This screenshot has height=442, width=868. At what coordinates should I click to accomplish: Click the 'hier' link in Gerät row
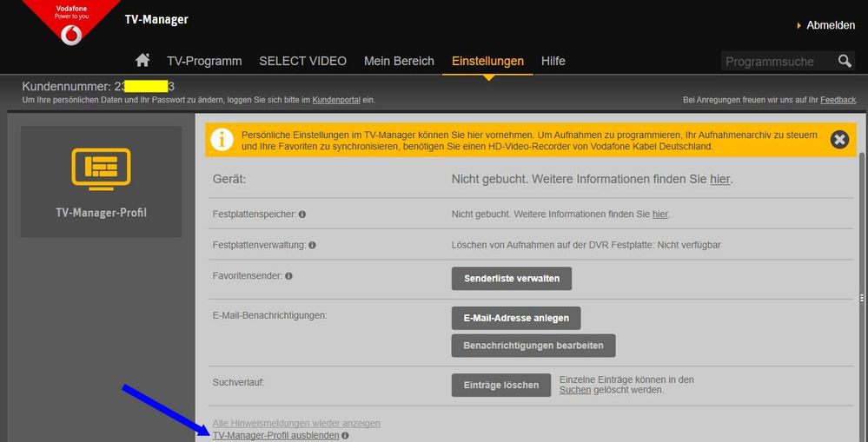click(x=719, y=179)
